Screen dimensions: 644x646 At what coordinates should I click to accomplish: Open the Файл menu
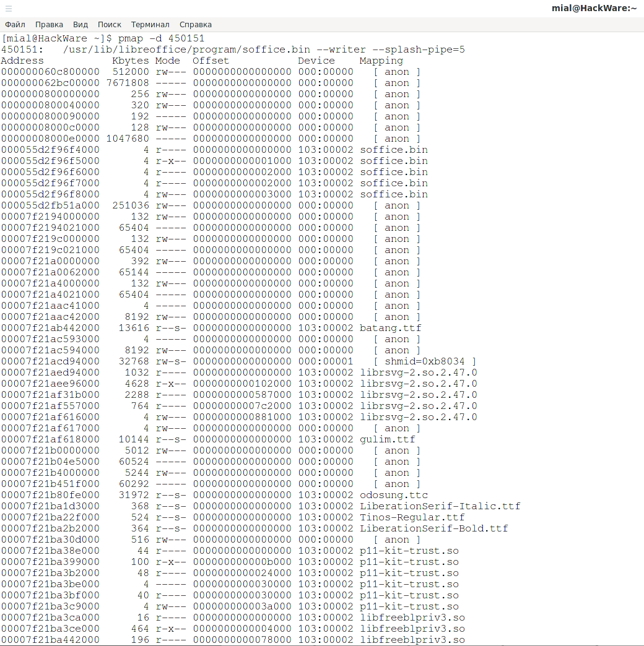[x=15, y=25]
